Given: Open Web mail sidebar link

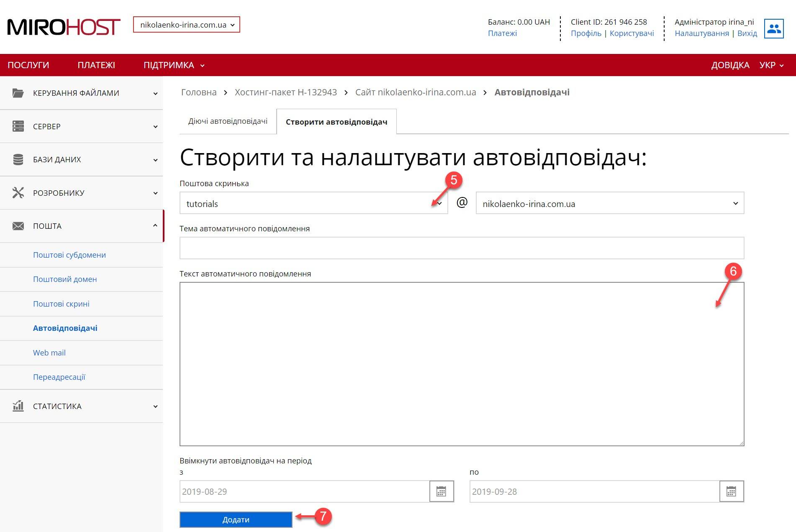Looking at the screenshot, I should [49, 353].
